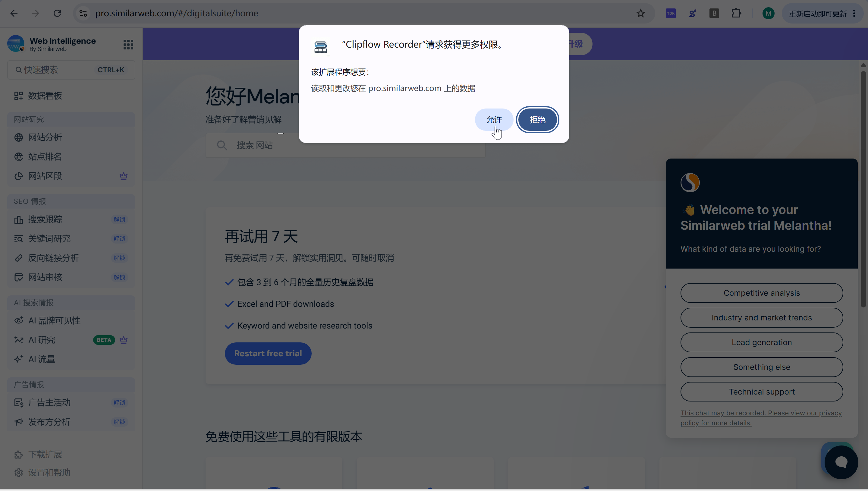Screen dimensions: 868x491
Task: Open the B extension in toolbar
Action: pos(714,13)
